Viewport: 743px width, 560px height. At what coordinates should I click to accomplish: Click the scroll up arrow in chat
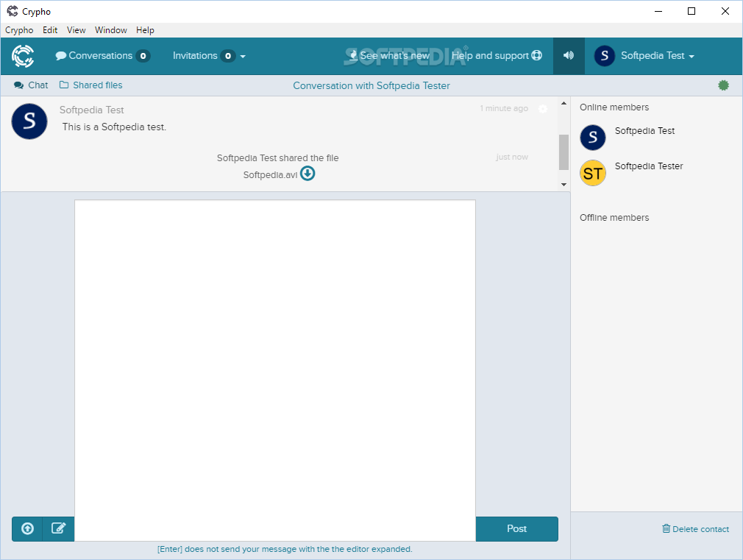click(x=564, y=103)
